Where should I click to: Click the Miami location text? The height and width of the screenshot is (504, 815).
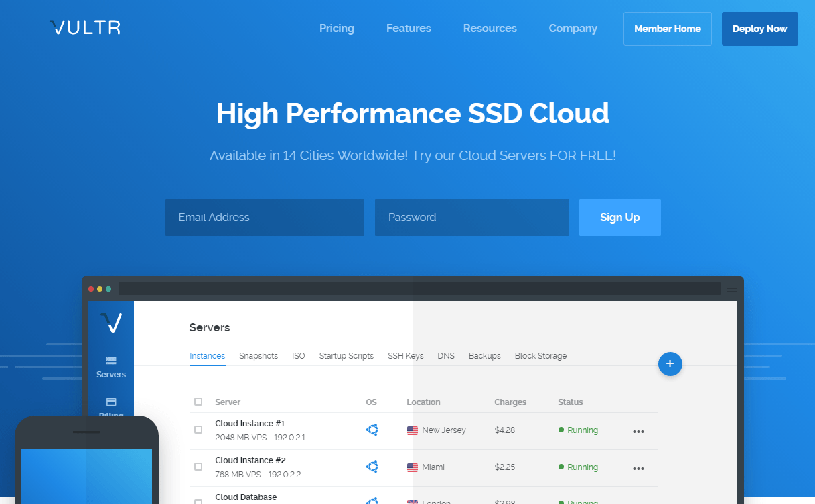pos(433,467)
